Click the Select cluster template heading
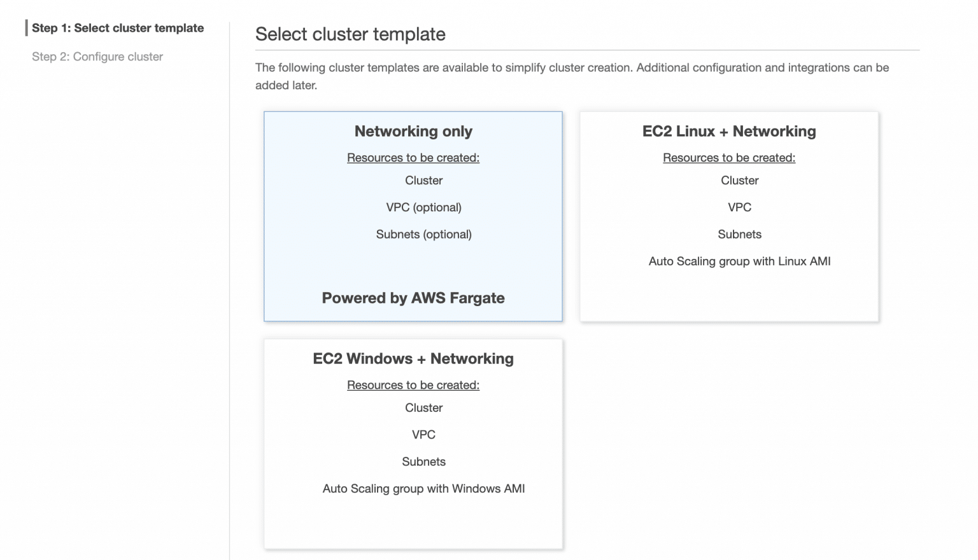The image size is (978, 560). [x=350, y=34]
